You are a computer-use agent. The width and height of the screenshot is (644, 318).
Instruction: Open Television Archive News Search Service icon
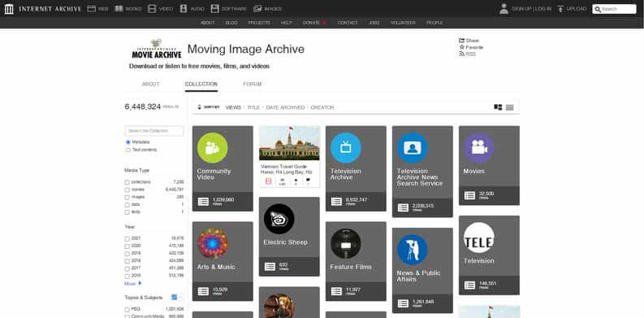tap(413, 148)
